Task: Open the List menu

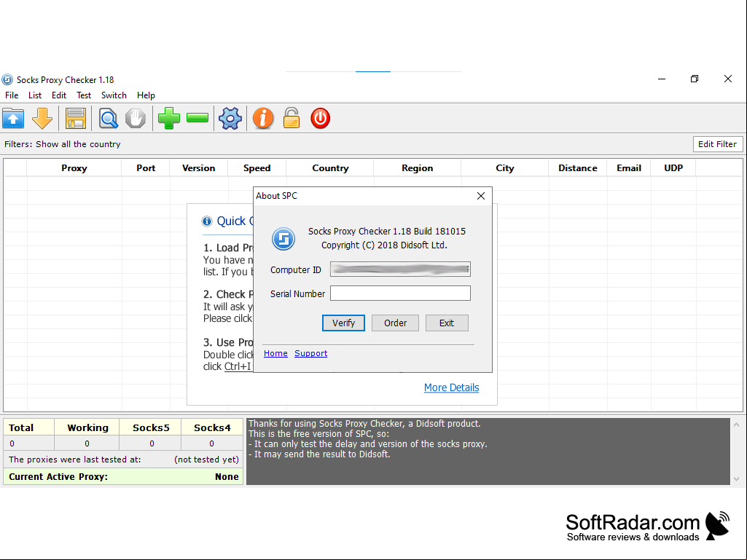Action: 35,95
